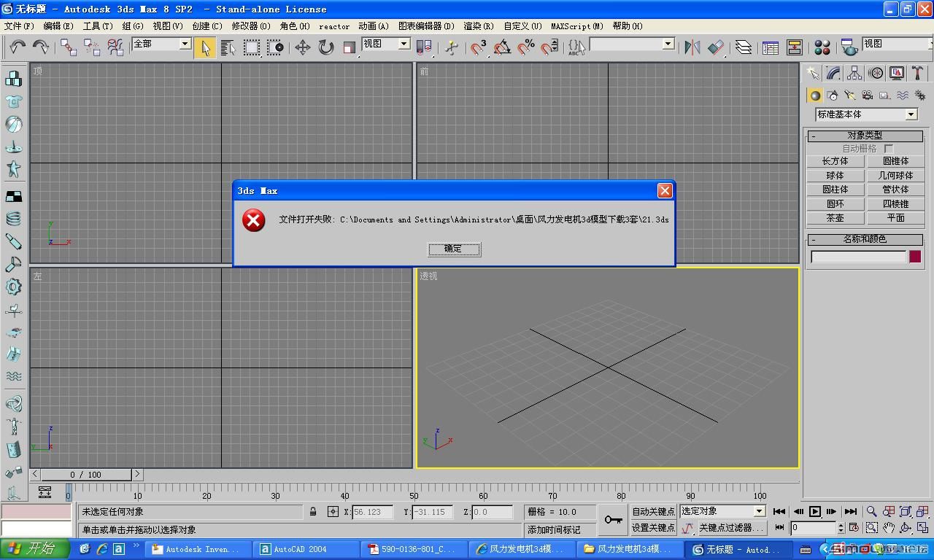This screenshot has height=560, width=934.
Task: Switch to AutoCAD 2004 taskbar window
Action: pos(306,549)
